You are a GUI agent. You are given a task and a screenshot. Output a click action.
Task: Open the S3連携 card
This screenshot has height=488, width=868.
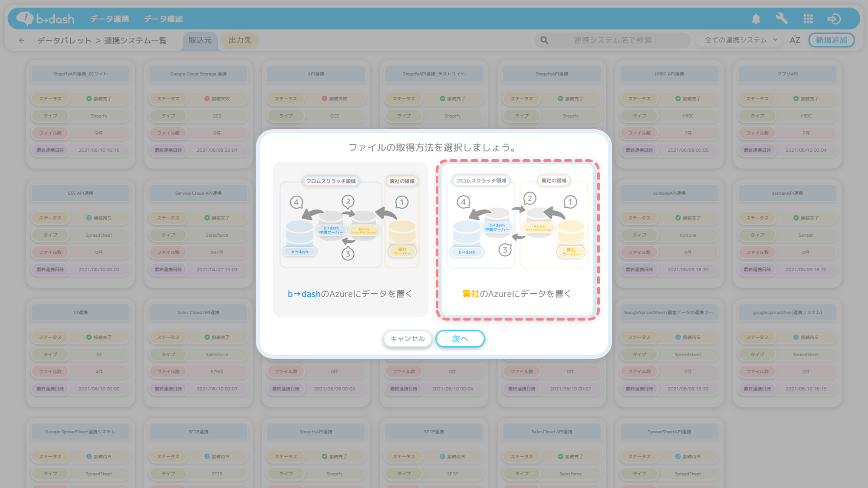point(80,353)
